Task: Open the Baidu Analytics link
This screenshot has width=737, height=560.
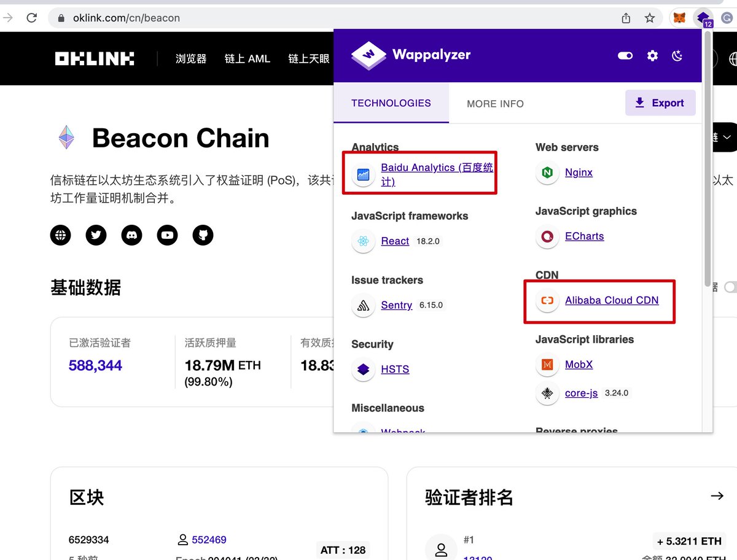Action: 437,174
